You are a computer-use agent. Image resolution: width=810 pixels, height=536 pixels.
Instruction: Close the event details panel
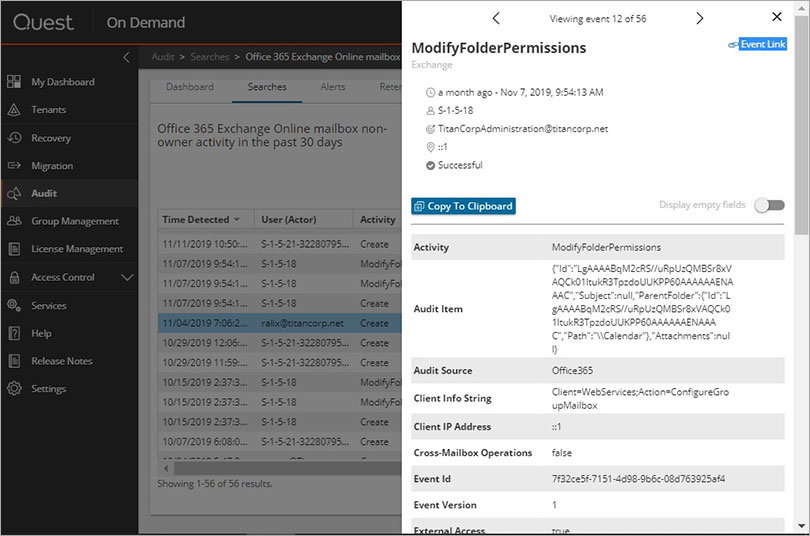[x=776, y=17]
